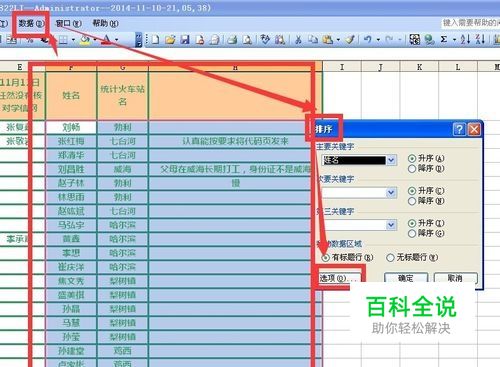Click the Copy icon in toolbar
The image size is (500, 367).
(313, 40)
